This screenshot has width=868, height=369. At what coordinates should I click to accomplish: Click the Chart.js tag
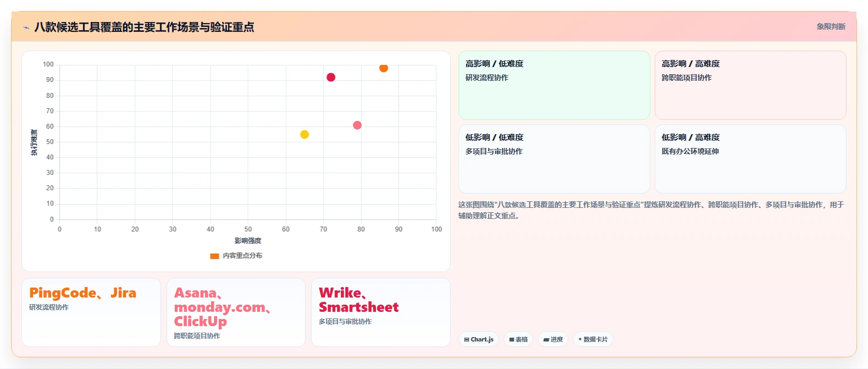[479, 339]
